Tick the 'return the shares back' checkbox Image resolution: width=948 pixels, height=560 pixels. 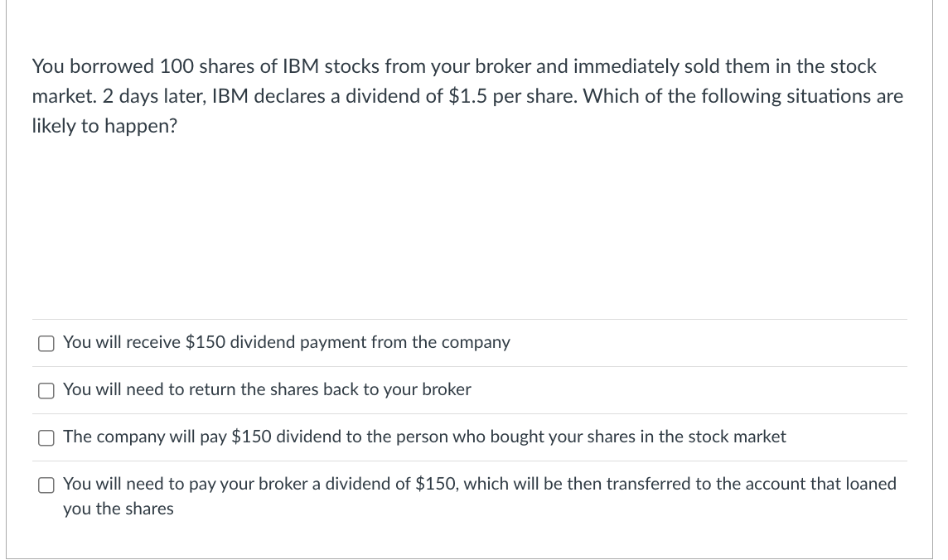click(x=46, y=391)
